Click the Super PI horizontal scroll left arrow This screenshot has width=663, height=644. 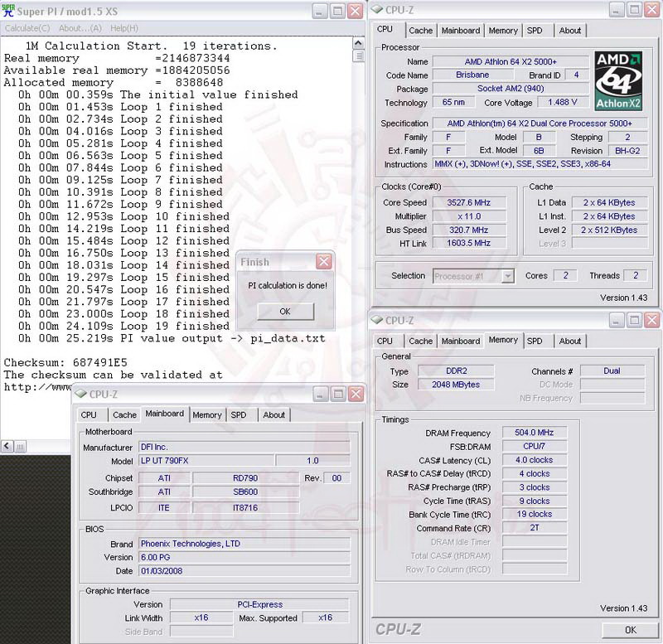tap(7, 446)
